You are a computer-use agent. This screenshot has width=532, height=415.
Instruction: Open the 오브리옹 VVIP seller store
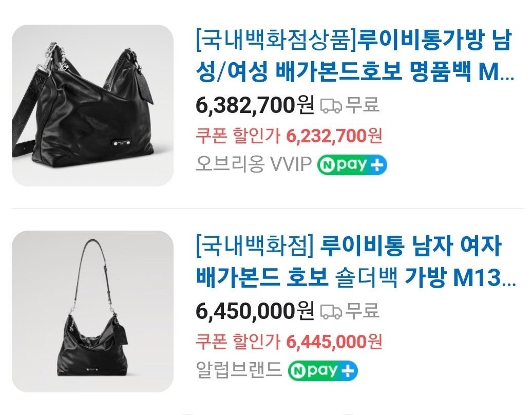[x=254, y=165]
